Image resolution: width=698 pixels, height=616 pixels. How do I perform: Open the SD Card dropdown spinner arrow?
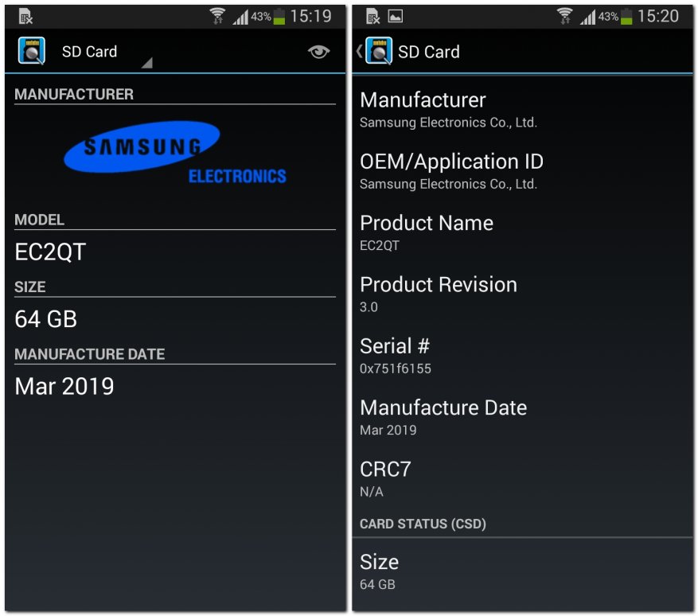[x=147, y=63]
